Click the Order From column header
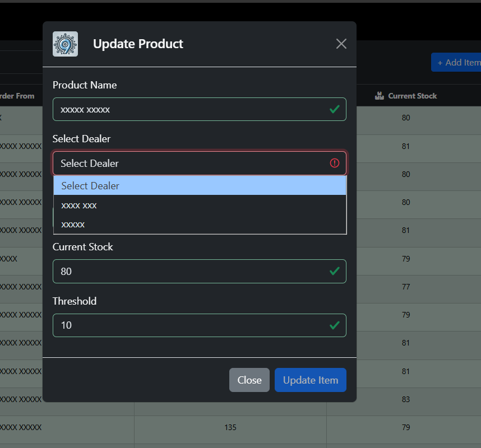The width and height of the screenshot is (481, 448). [x=17, y=96]
